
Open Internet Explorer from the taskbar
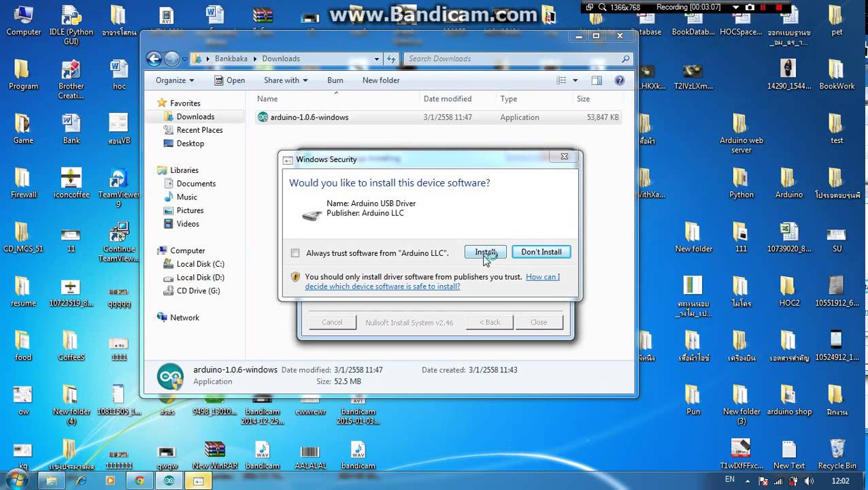[81, 480]
